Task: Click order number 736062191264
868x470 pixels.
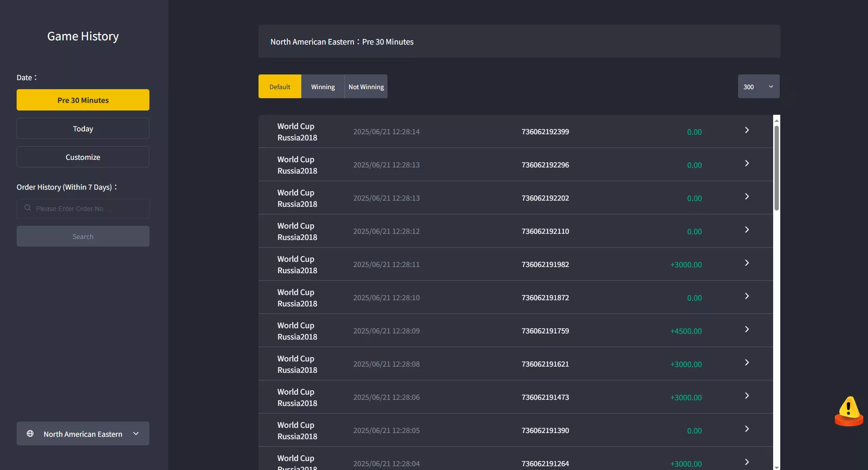Action: coord(545,463)
